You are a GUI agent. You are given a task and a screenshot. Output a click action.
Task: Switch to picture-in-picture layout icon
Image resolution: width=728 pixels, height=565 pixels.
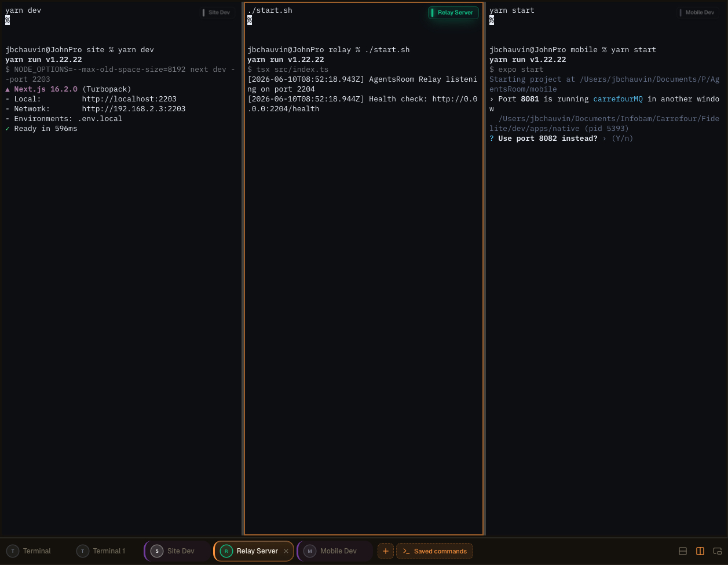point(718,551)
